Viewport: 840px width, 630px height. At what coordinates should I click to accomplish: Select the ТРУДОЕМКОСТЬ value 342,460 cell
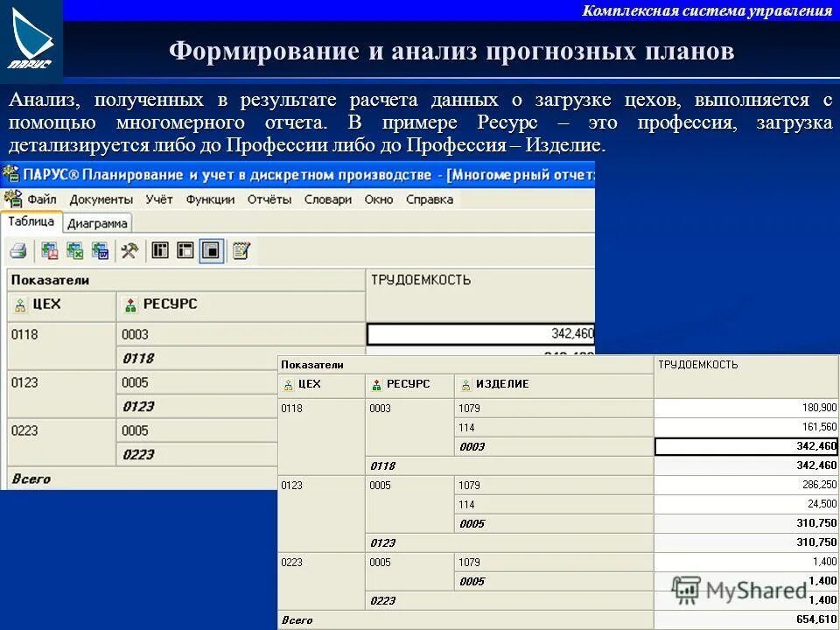coord(481,332)
